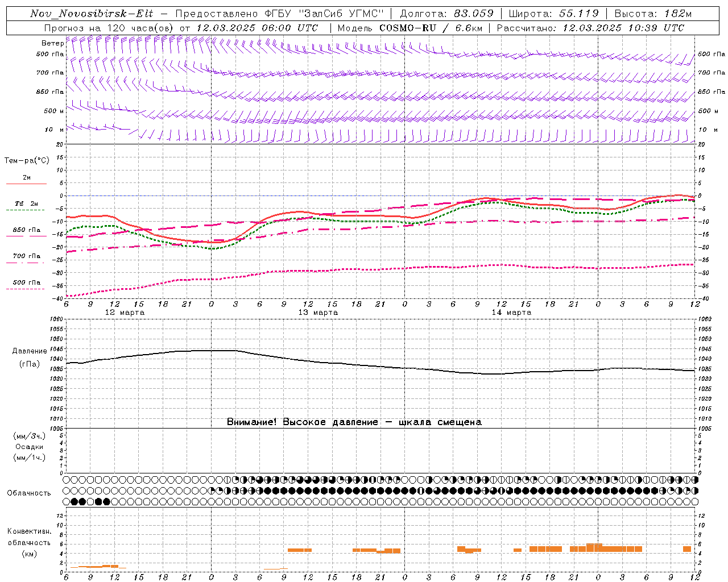Image resolution: width=728 pixels, height=582 pixels.
Task: Click the Конвективн. label of the convection panel
Action: [29, 531]
